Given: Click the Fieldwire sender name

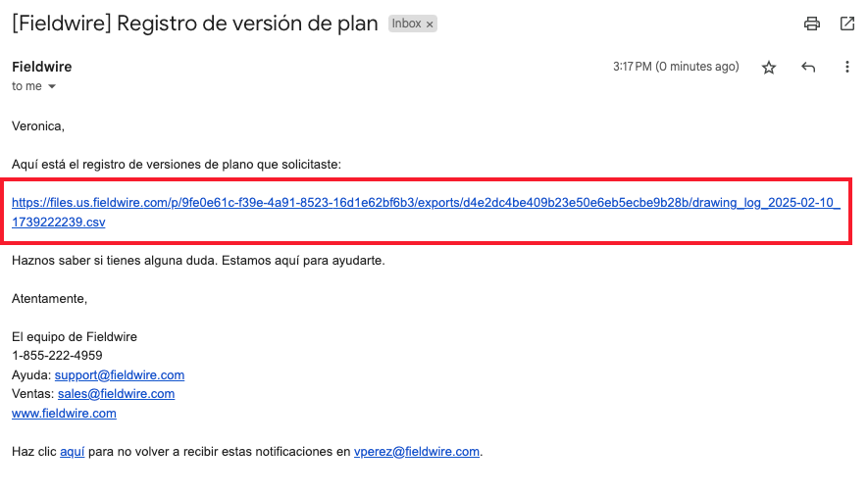Looking at the screenshot, I should coord(42,67).
